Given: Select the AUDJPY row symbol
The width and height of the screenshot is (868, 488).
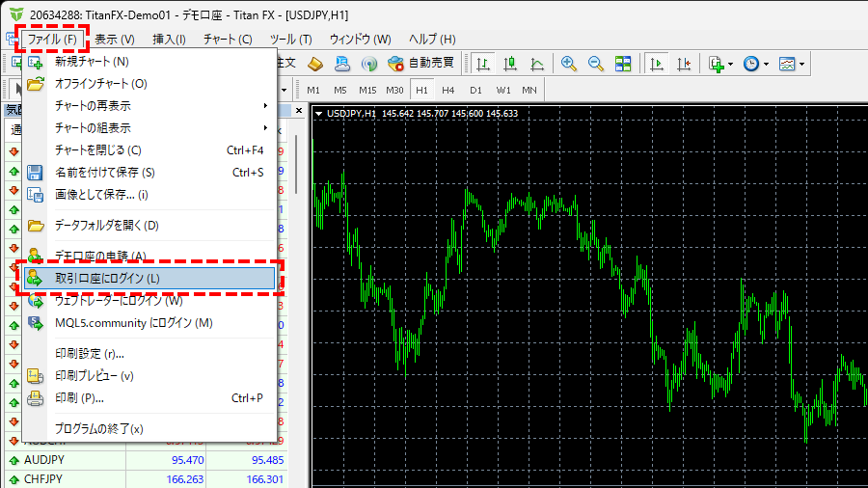Looking at the screenshot, I should (44, 460).
